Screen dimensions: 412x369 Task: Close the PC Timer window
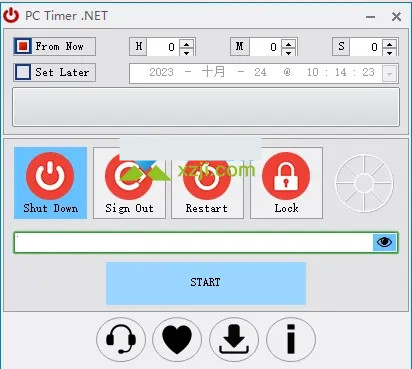pyautogui.click(x=396, y=17)
